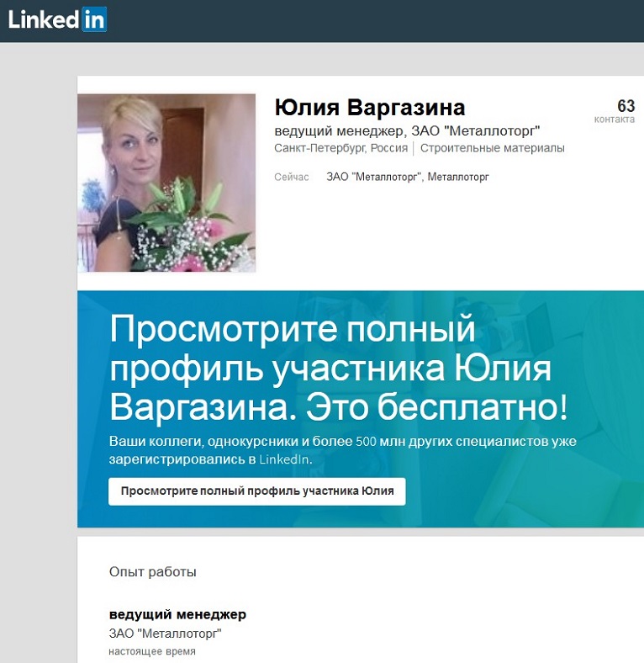Open the profile photo thumbnail
644x663 pixels.
[x=166, y=183]
